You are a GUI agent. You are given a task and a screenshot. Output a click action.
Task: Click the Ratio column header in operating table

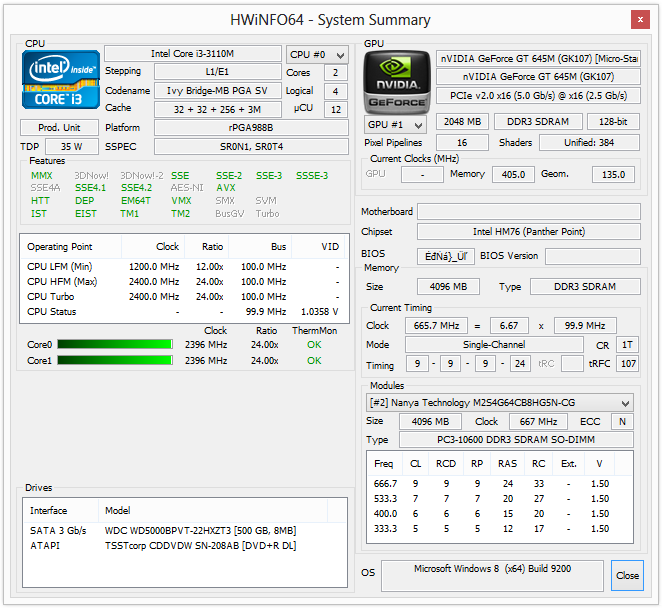pos(206,247)
